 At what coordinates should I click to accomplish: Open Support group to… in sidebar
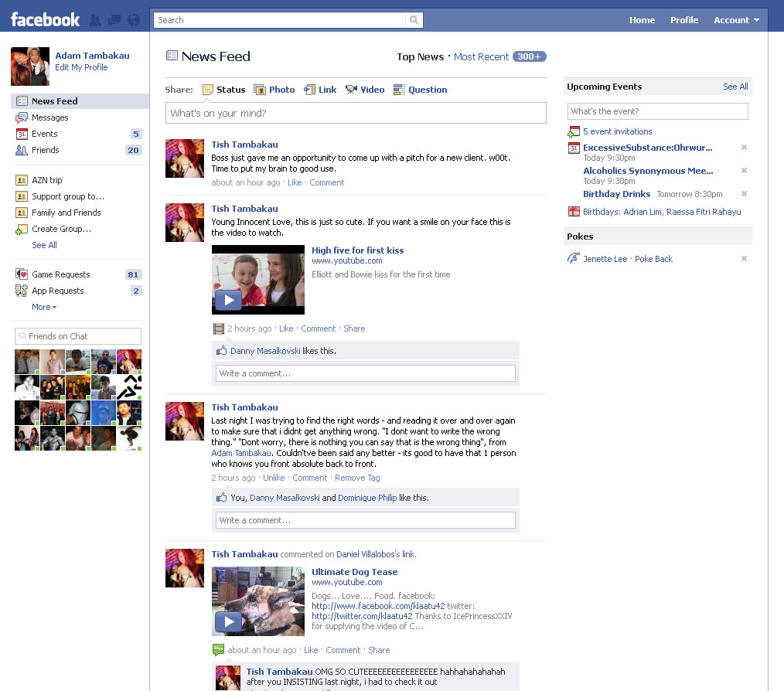[68, 196]
